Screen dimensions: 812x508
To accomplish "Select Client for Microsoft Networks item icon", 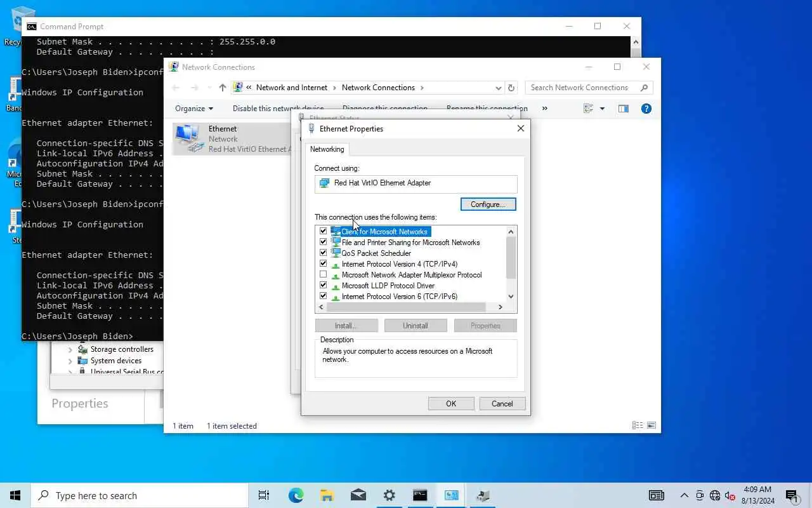I will [x=336, y=231].
